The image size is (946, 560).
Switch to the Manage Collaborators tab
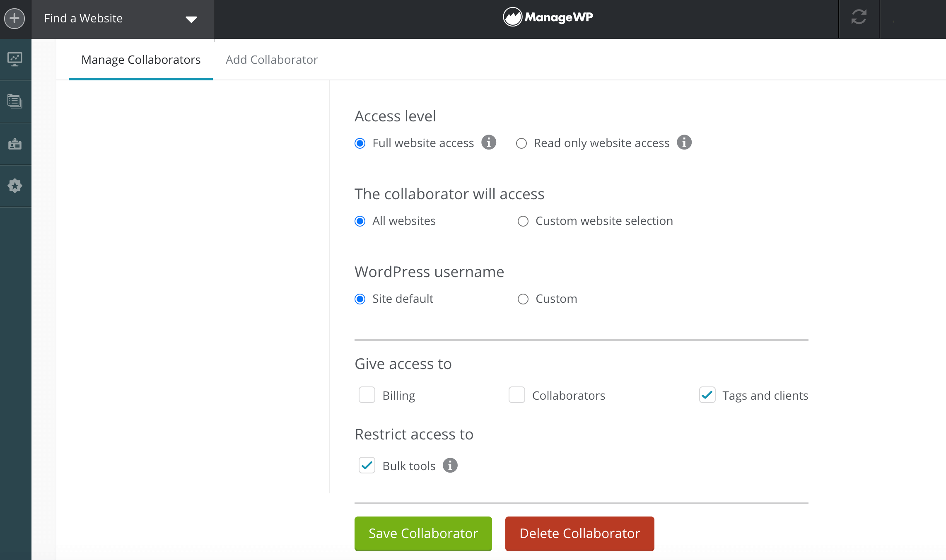click(141, 59)
